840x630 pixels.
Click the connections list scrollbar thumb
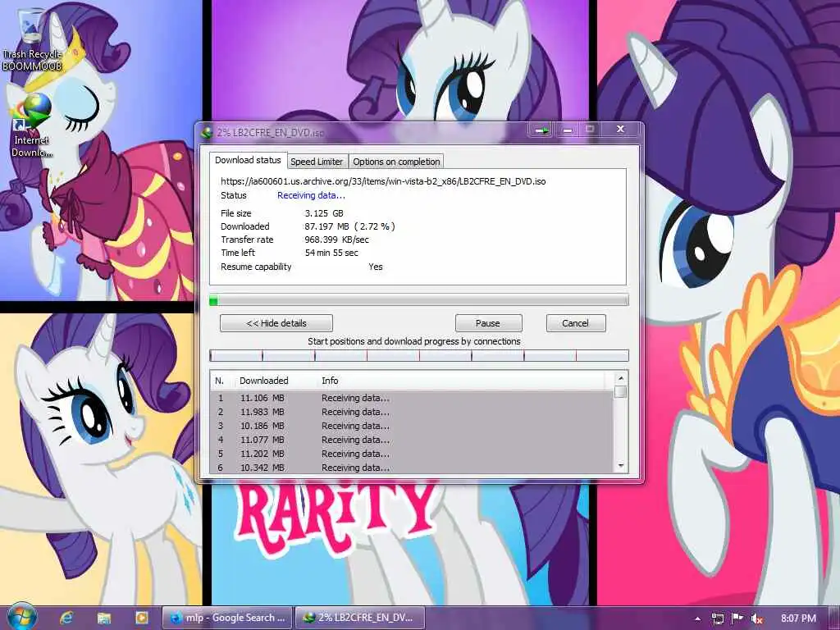621,391
